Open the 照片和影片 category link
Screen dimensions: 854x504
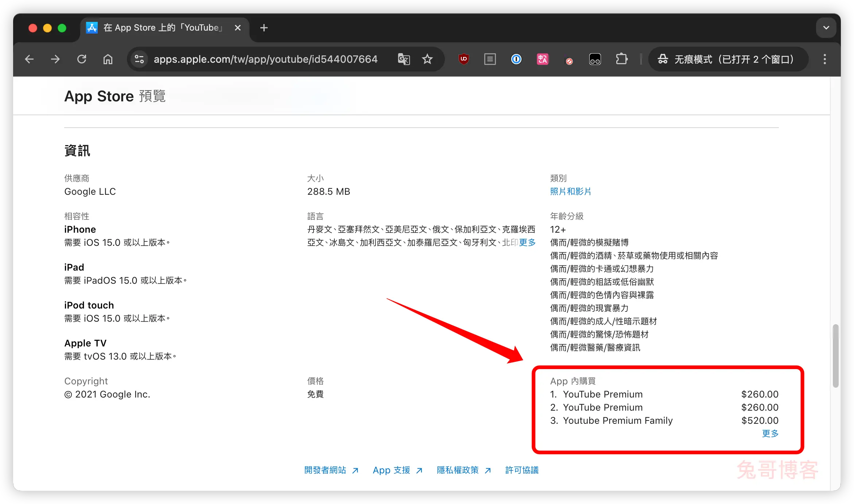tap(570, 191)
